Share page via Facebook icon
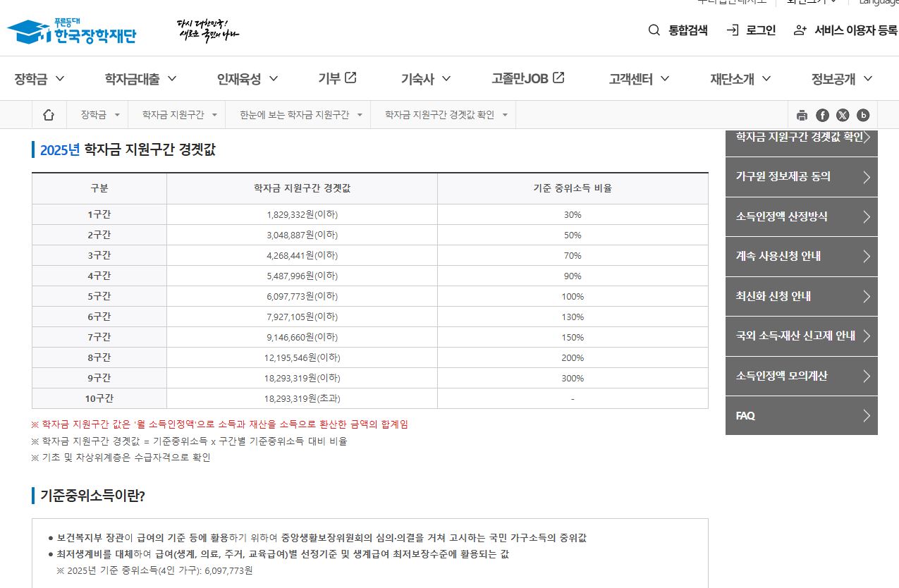Screen dimensions: 899x588 pos(822,116)
